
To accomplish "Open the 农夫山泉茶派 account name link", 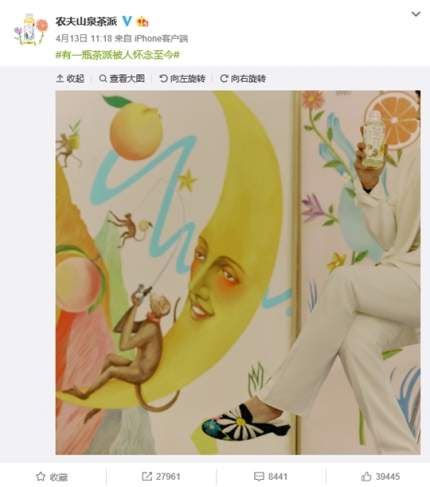I will [86, 22].
